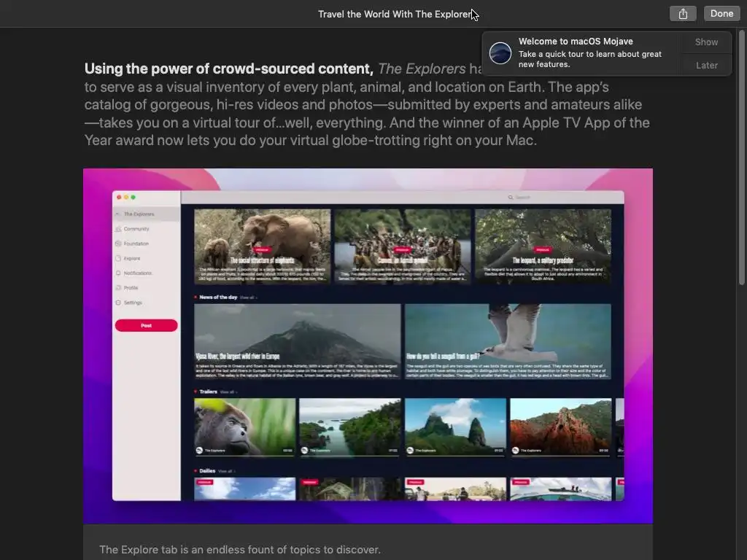The height and width of the screenshot is (560, 747).
Task: Open the leopard, a solitary predator card
Action: (543, 246)
